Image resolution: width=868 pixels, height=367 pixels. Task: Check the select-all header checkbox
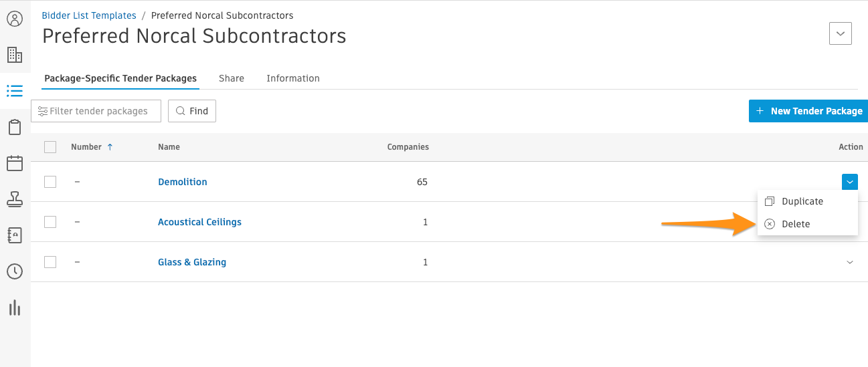pyautogui.click(x=50, y=147)
